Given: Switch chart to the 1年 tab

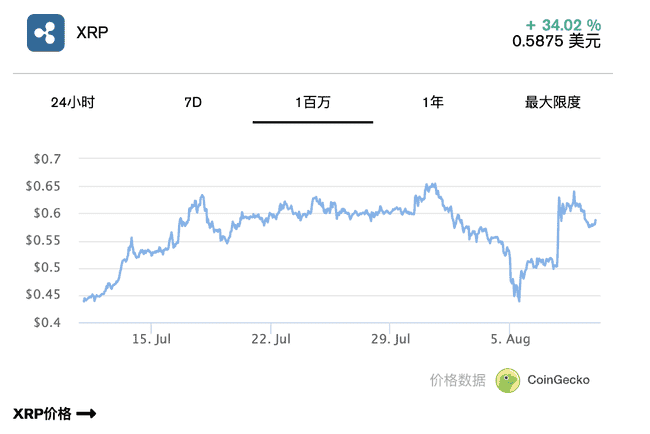Looking at the screenshot, I should [x=433, y=102].
